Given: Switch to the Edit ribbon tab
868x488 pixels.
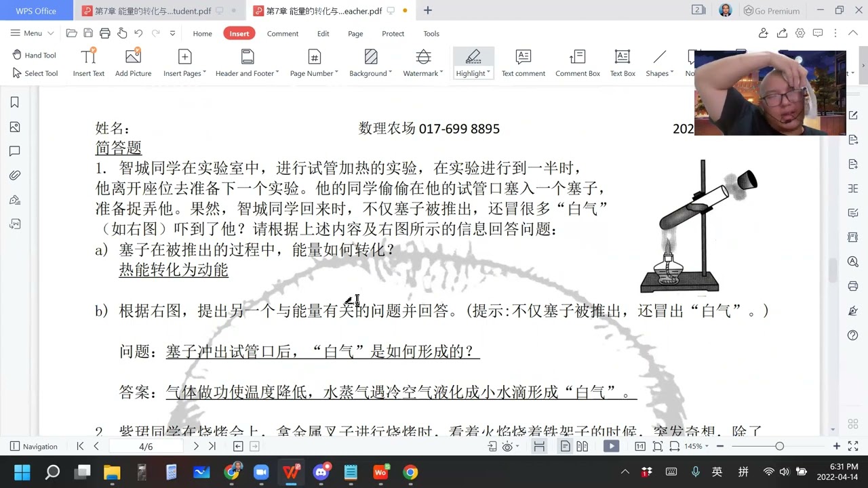Looking at the screenshot, I should click(x=323, y=33).
